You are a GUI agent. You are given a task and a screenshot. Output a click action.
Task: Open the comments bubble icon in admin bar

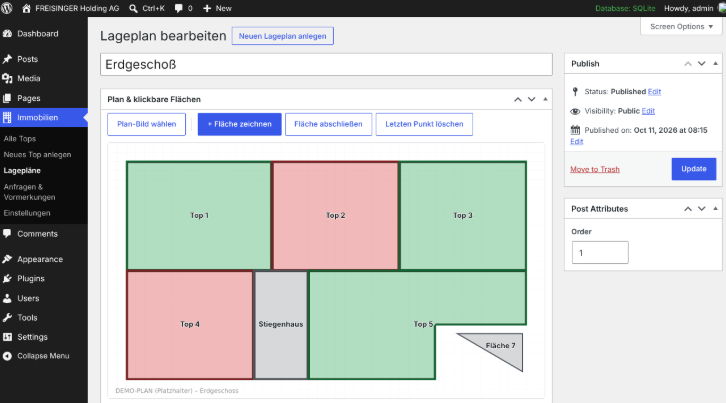click(x=179, y=8)
